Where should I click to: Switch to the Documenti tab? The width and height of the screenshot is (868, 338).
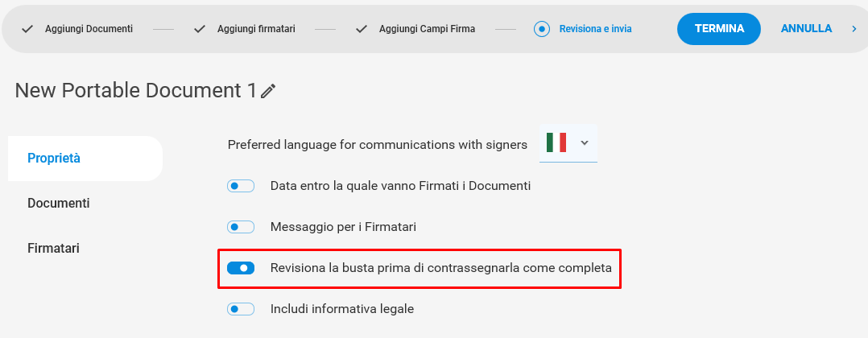point(59,203)
